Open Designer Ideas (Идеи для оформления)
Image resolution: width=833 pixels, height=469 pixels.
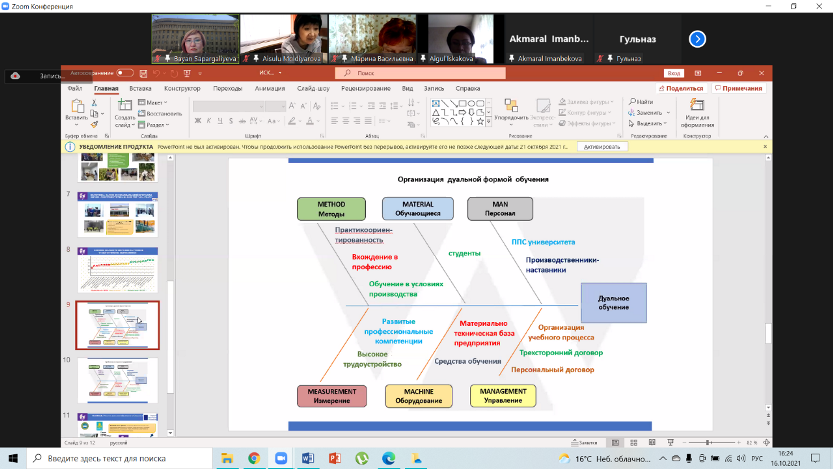698,110
